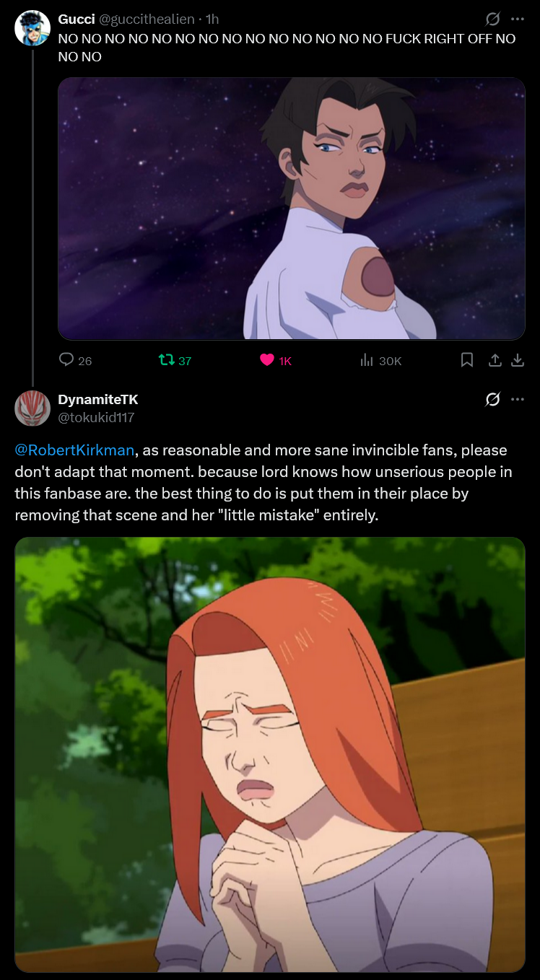The height and width of the screenshot is (980, 540).
Task: Share Gucci's post with the upload arrow icon
Action: (495, 359)
